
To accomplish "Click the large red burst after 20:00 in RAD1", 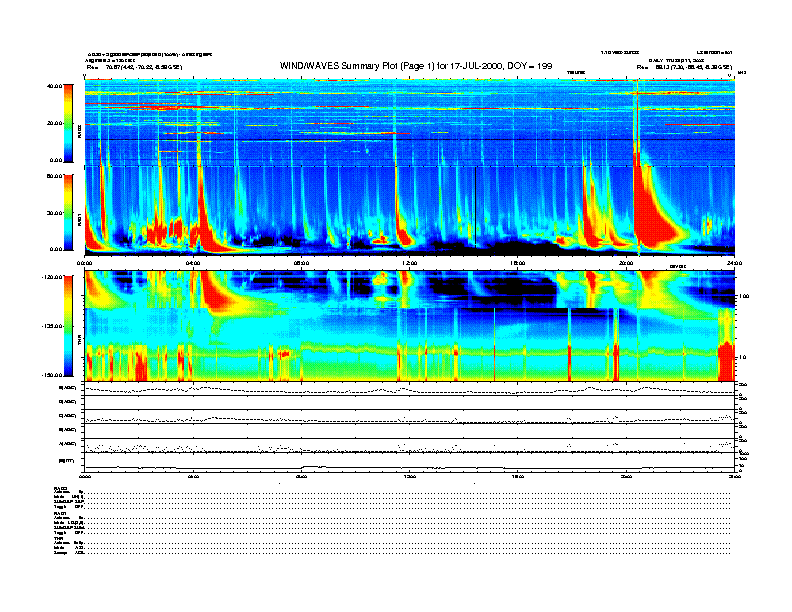I will coord(654,212).
